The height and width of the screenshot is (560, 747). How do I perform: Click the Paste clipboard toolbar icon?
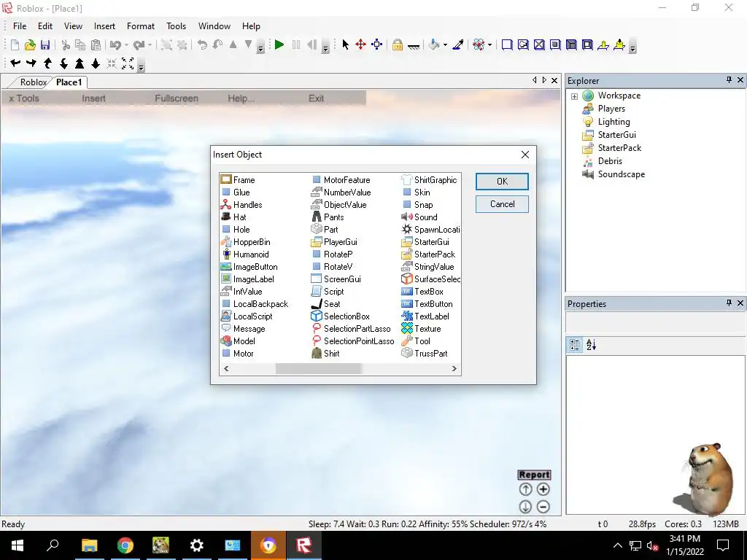coord(96,44)
